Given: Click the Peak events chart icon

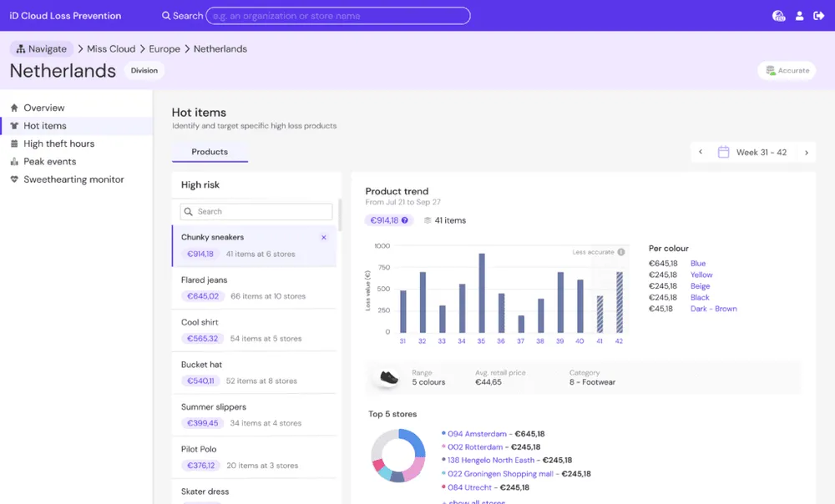Looking at the screenshot, I should click(x=14, y=162).
